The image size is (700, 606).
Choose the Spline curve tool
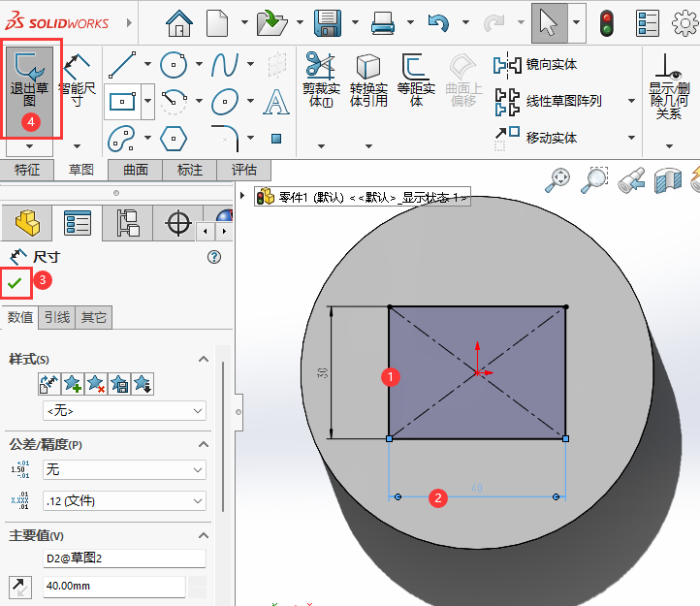pyautogui.click(x=225, y=66)
